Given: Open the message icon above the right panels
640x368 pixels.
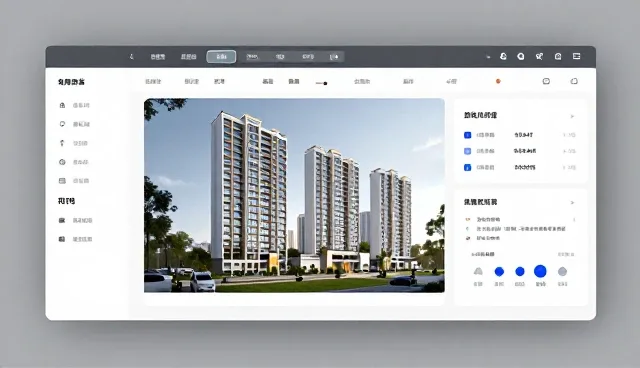Looking at the screenshot, I should (546, 81).
